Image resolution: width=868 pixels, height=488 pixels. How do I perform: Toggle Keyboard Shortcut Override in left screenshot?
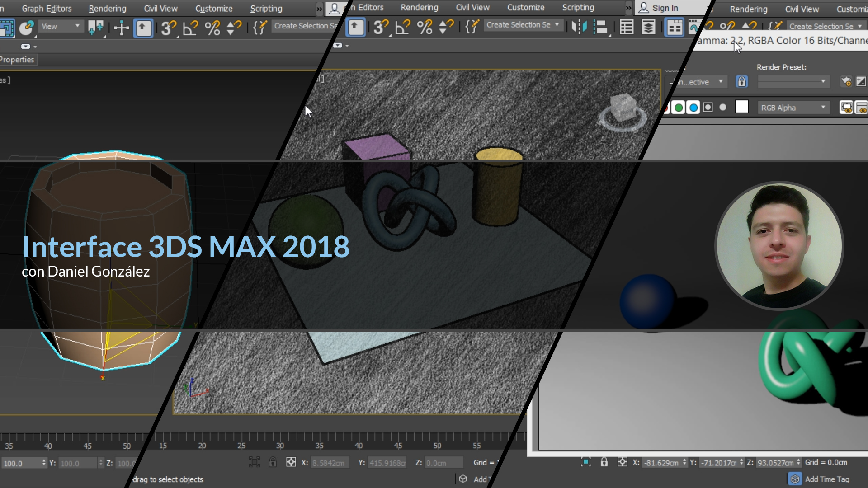click(x=143, y=28)
